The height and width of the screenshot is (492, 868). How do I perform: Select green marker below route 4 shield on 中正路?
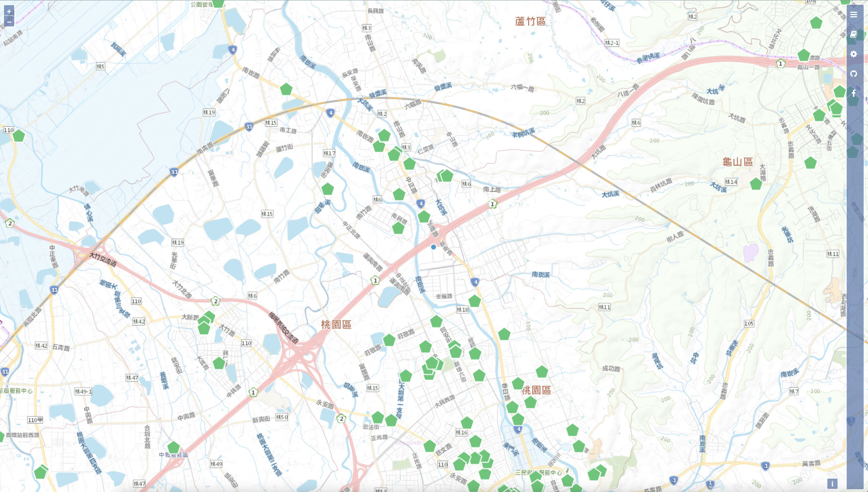click(x=424, y=217)
